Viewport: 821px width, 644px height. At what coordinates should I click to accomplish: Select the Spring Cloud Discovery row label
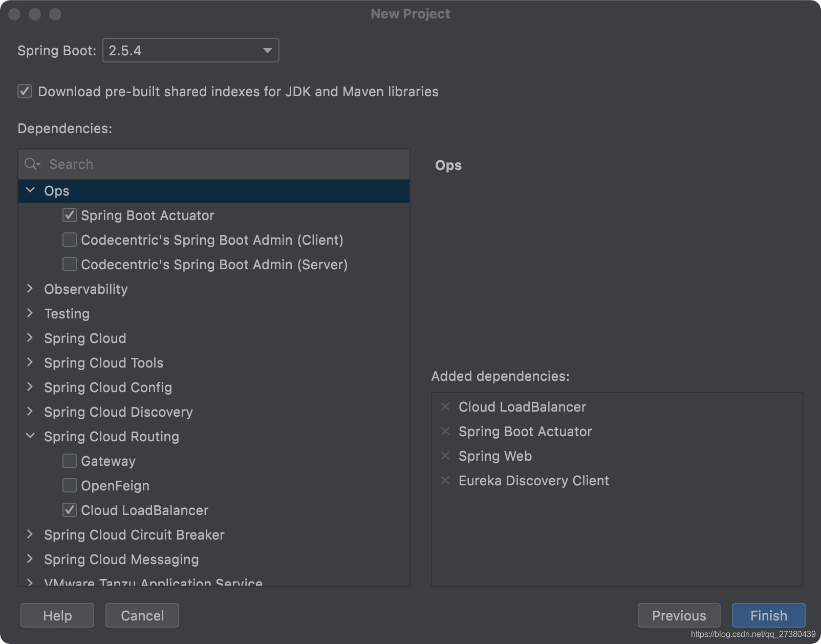(118, 412)
